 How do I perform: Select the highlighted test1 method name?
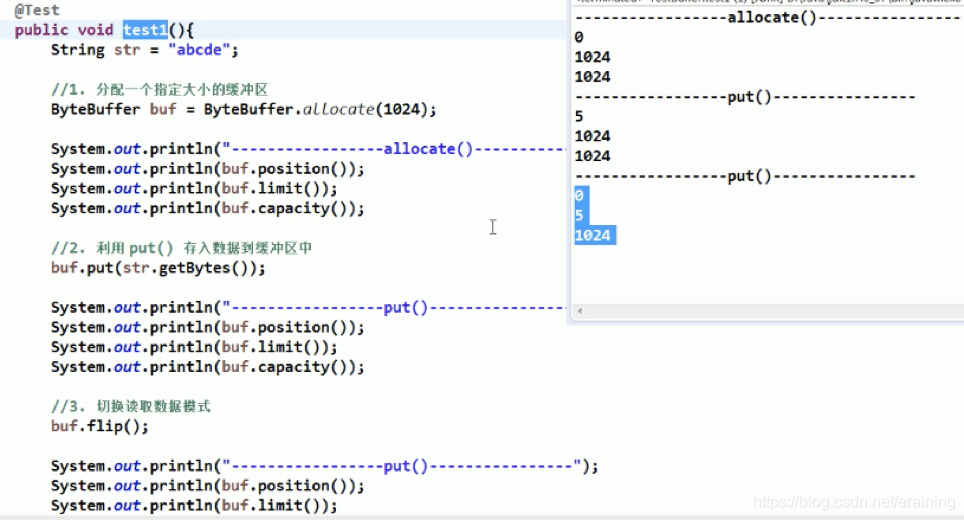145,30
